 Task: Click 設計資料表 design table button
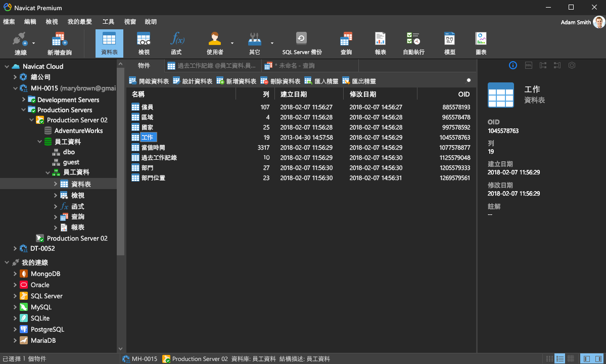(x=193, y=81)
